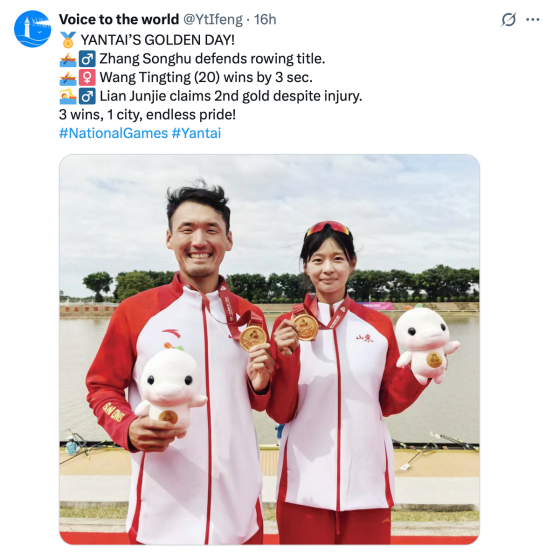The height and width of the screenshot is (554, 554).
Task: Click the Voice to the world display name
Action: coord(119,19)
